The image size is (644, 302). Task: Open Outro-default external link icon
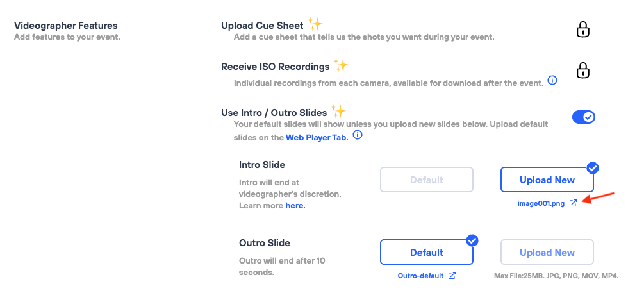point(452,276)
